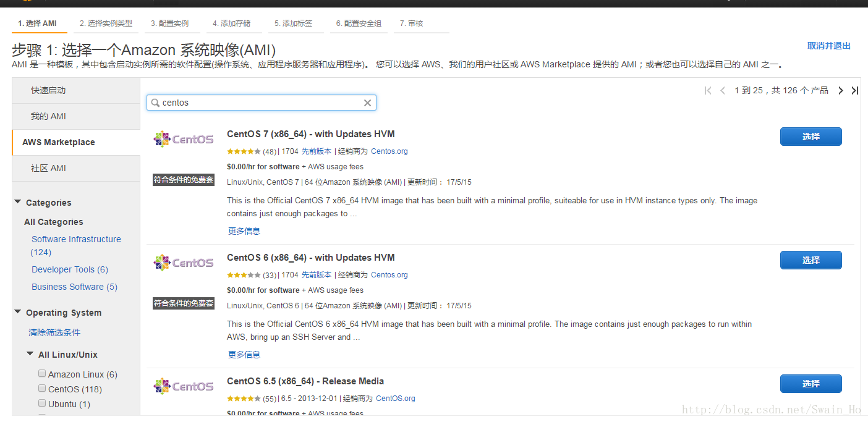Viewport: 868px width, 422px height.
Task: Click the CentOS 6.5 star rating
Action: [244, 399]
